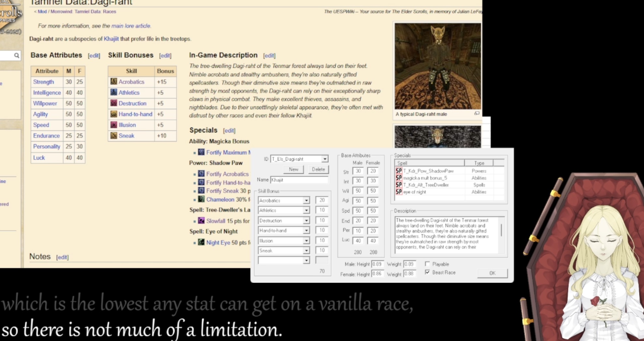Screen dimensions: 644x341
Task: Click the Male Height input field
Action: 377,264
